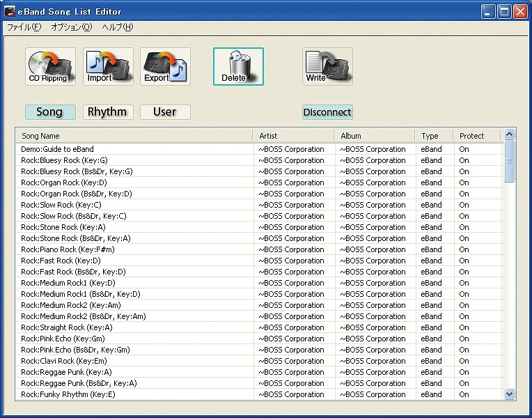Click the Write to eBand icon
Screen dimensions: 532x418
pos(327,66)
